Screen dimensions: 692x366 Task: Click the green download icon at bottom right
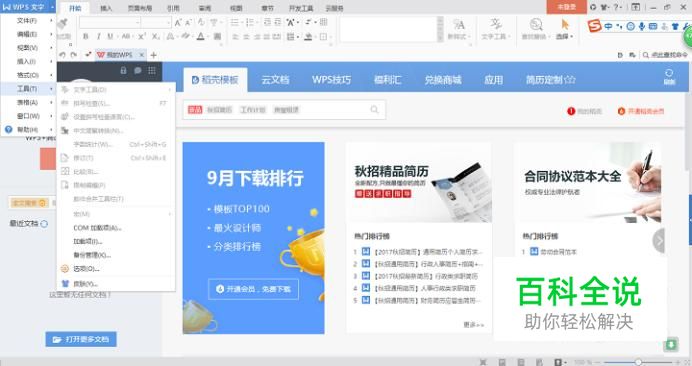[671, 344]
